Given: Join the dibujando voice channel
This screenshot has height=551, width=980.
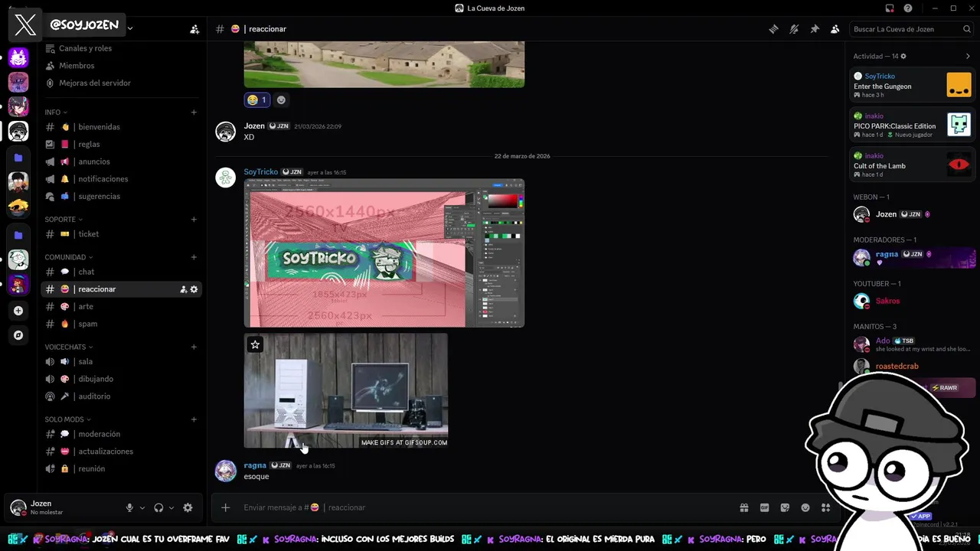Looking at the screenshot, I should [x=122, y=379].
